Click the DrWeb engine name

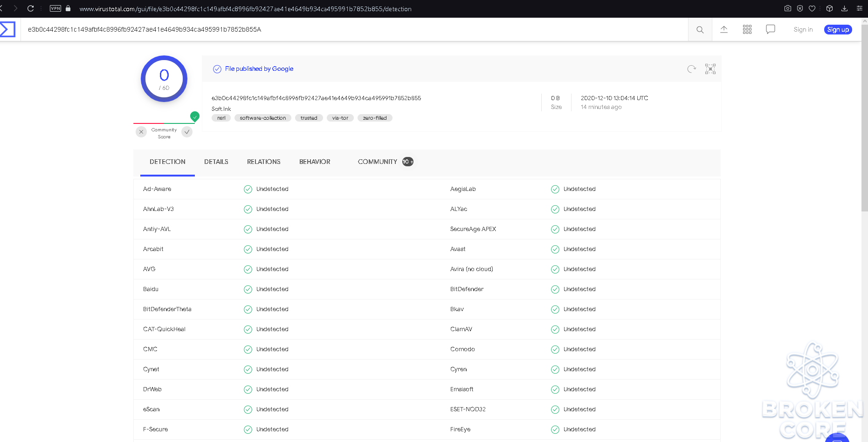click(152, 389)
